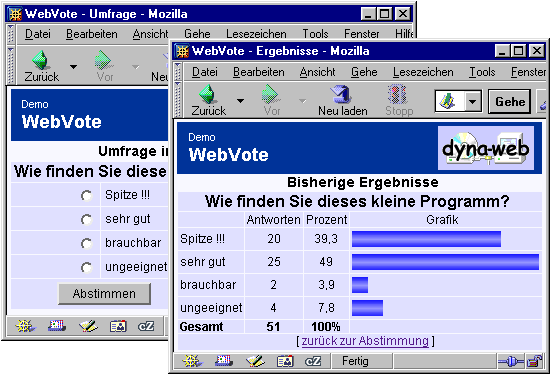Click the Gehe button beside URL bar

click(x=510, y=102)
